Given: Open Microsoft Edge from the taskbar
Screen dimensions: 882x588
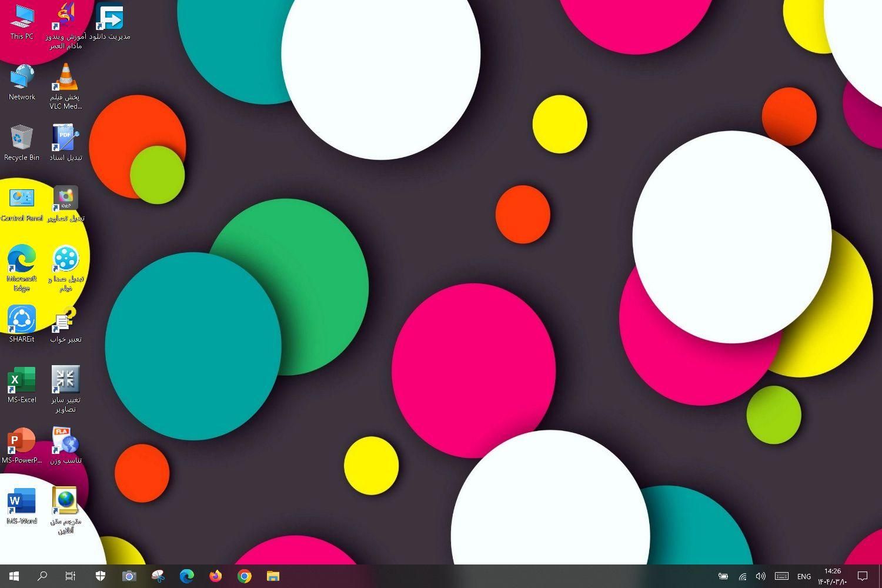Looking at the screenshot, I should (x=186, y=576).
